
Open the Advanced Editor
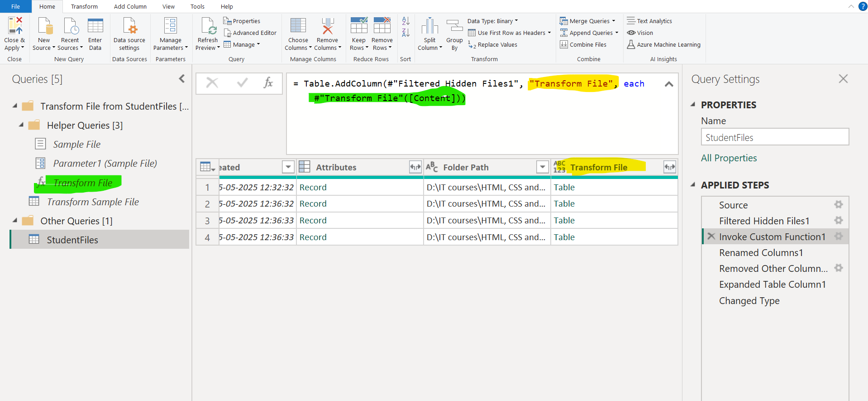point(250,33)
